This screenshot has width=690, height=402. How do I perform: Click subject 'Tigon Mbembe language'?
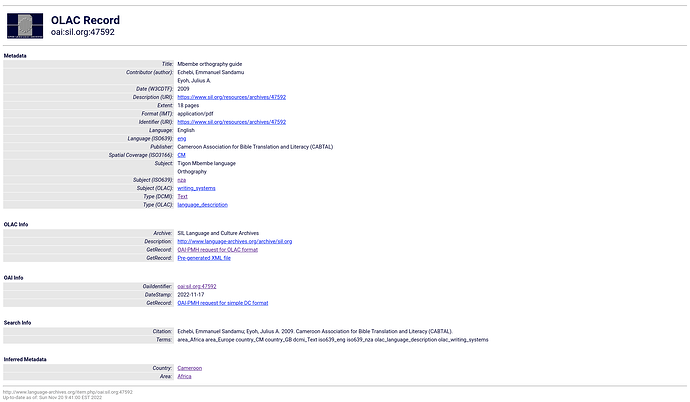tap(206, 163)
